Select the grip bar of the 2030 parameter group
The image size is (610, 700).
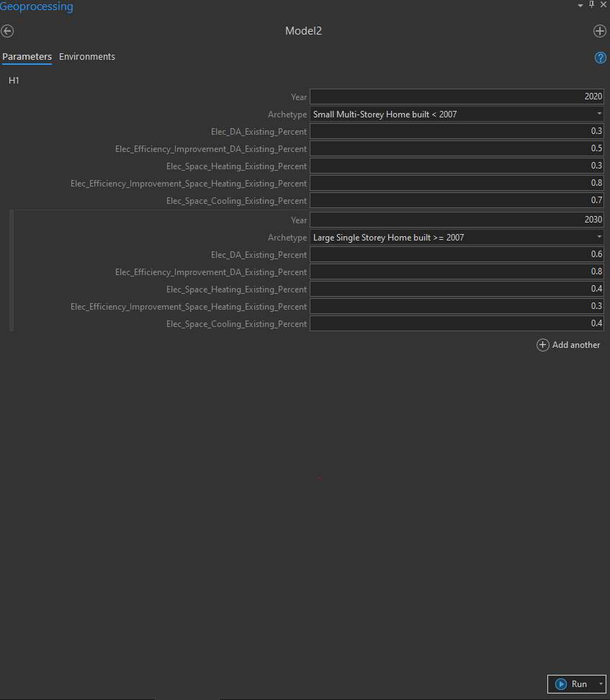click(x=12, y=270)
